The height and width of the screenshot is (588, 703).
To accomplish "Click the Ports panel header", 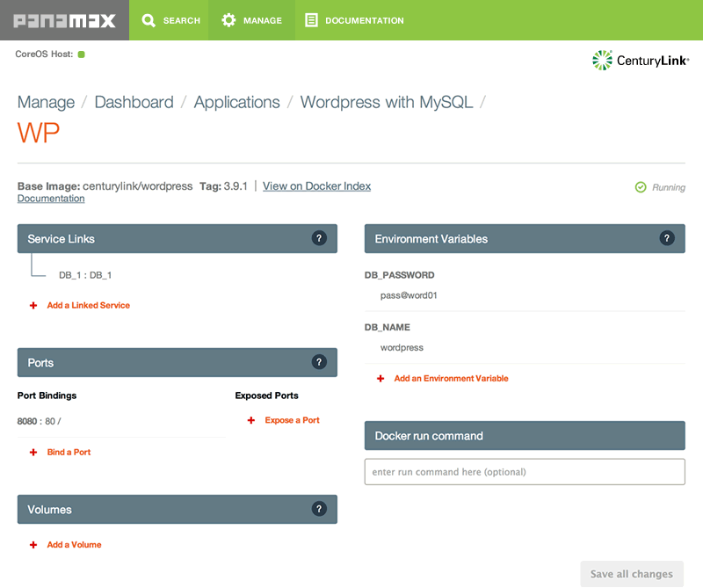I will click(x=178, y=362).
